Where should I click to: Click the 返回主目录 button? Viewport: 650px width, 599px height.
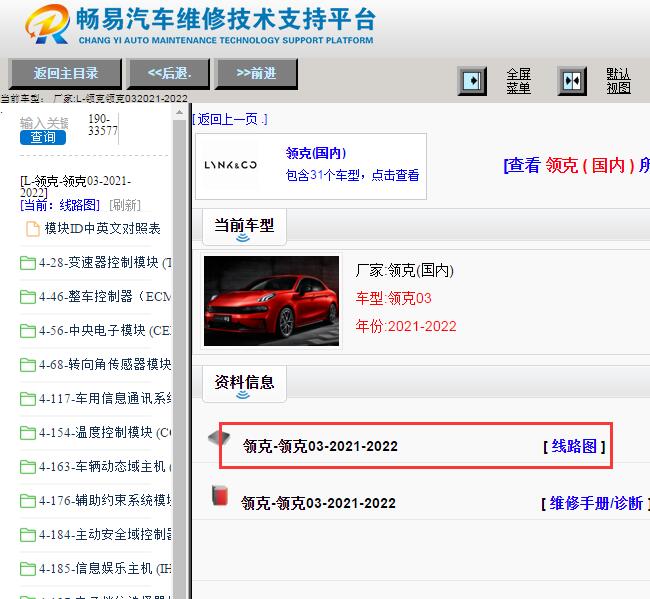65,74
